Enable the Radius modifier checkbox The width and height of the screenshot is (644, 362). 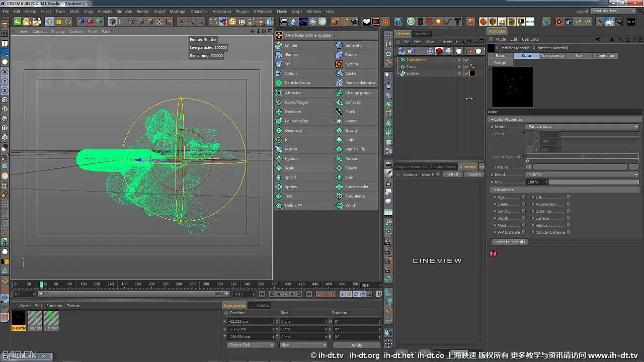pyautogui.click(x=569, y=225)
